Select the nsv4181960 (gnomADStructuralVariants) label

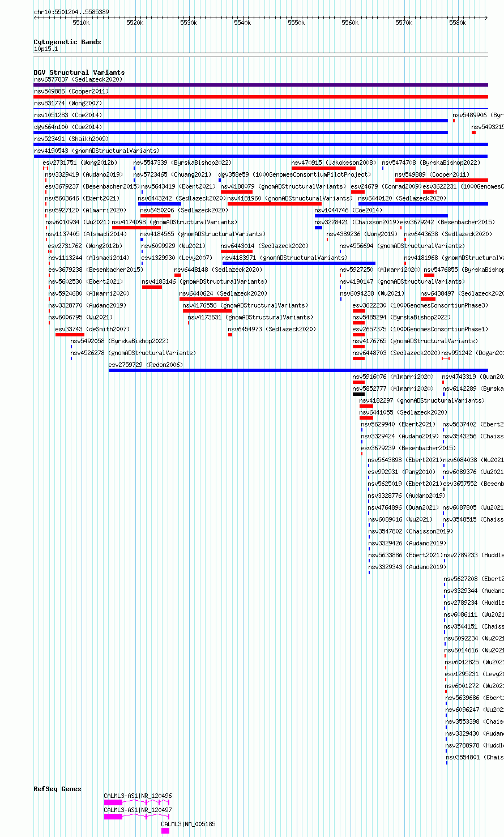(290, 198)
